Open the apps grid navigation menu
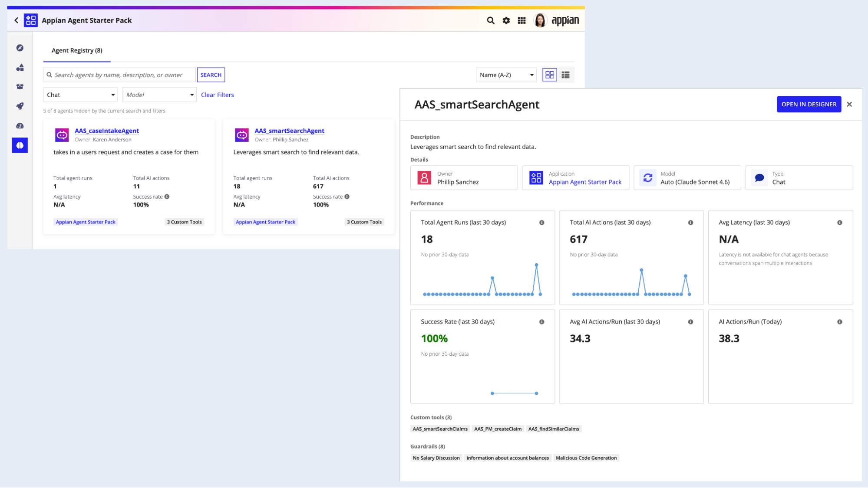868x488 pixels. [522, 20]
